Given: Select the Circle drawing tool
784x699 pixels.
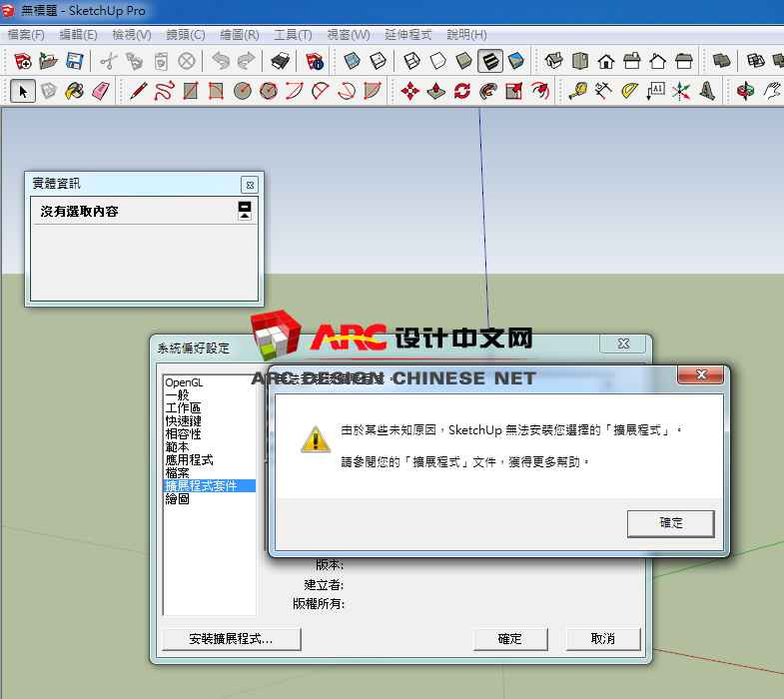Looking at the screenshot, I should pos(243,92).
